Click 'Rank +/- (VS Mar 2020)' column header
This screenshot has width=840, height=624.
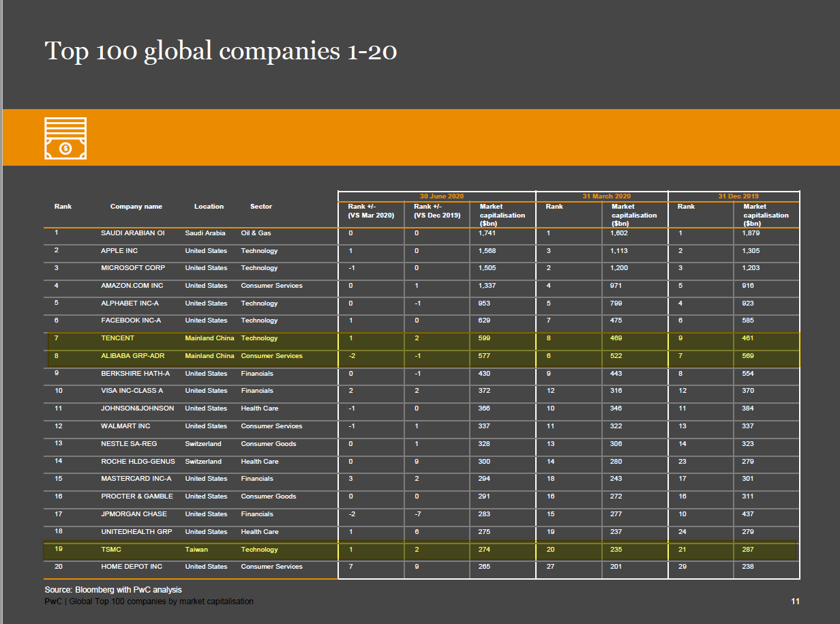tap(372, 211)
